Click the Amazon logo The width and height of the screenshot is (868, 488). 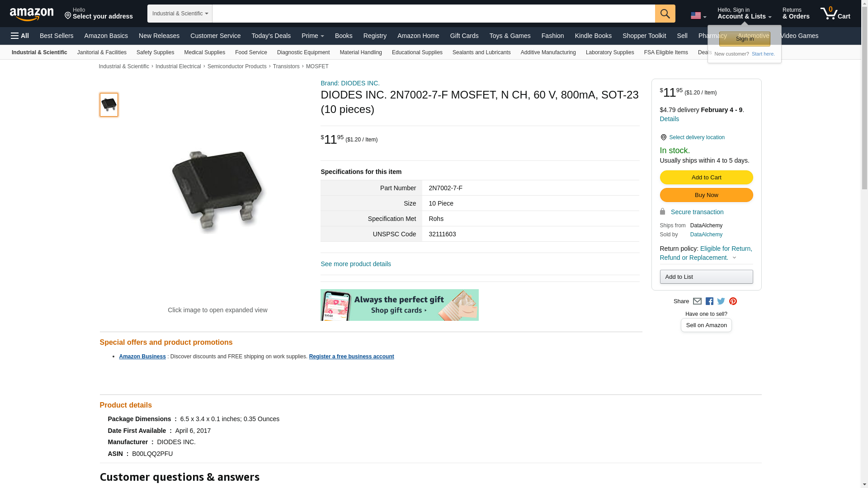tap(32, 14)
